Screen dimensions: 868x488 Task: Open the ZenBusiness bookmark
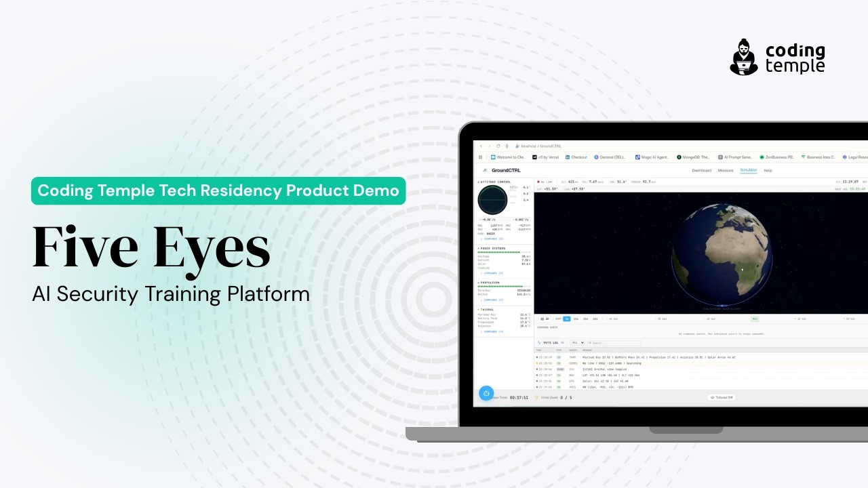coord(778,157)
